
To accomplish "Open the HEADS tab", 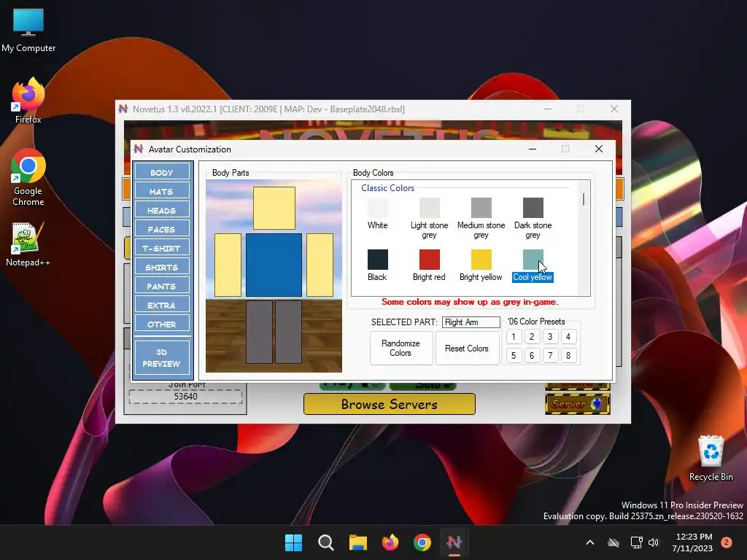I will tap(162, 211).
